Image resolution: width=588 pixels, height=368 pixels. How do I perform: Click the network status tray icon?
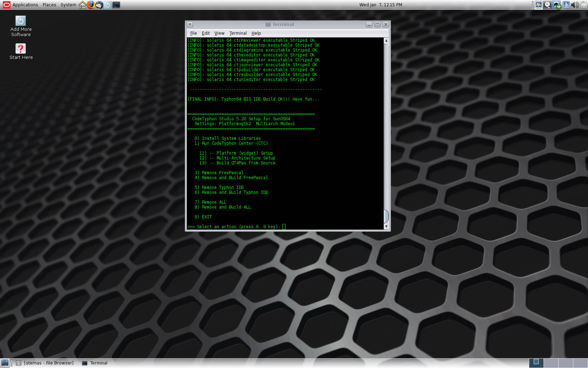point(556,5)
